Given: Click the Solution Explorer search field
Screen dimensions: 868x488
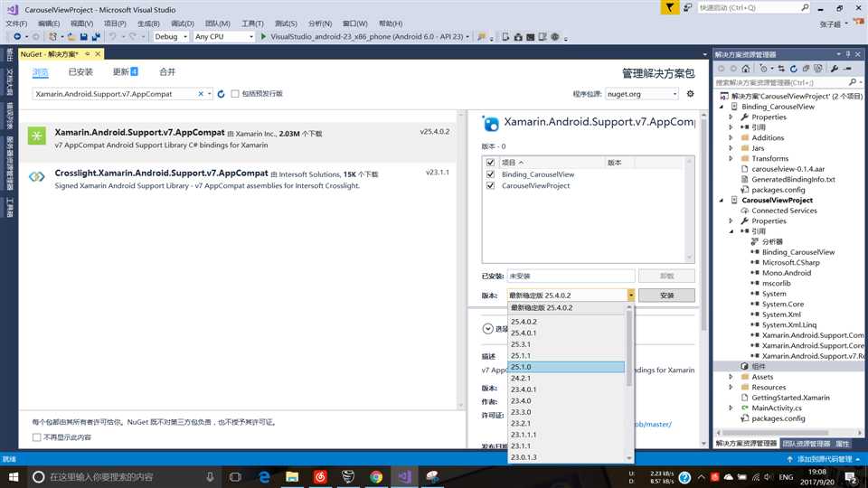Looking at the screenshot, I should tap(780, 82).
